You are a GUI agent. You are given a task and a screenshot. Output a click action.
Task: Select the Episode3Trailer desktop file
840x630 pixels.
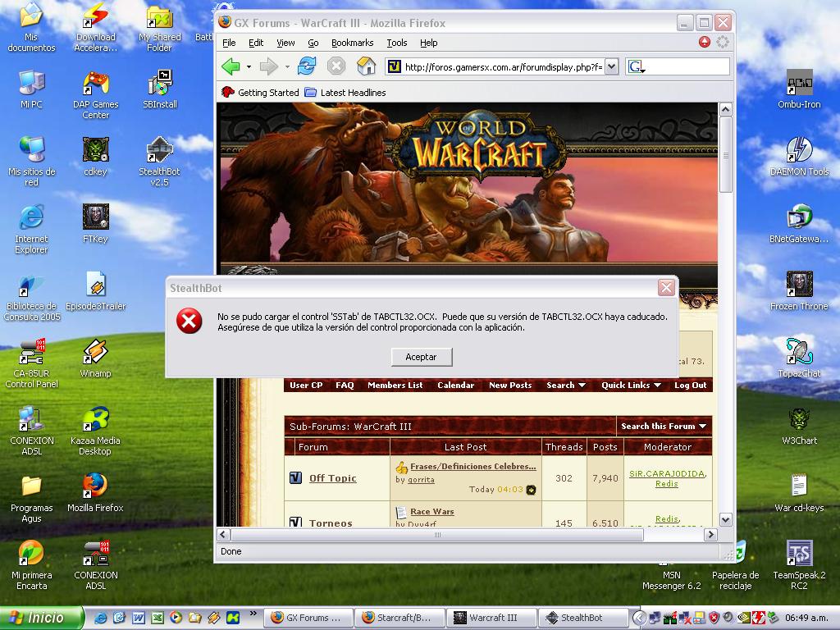point(95,291)
